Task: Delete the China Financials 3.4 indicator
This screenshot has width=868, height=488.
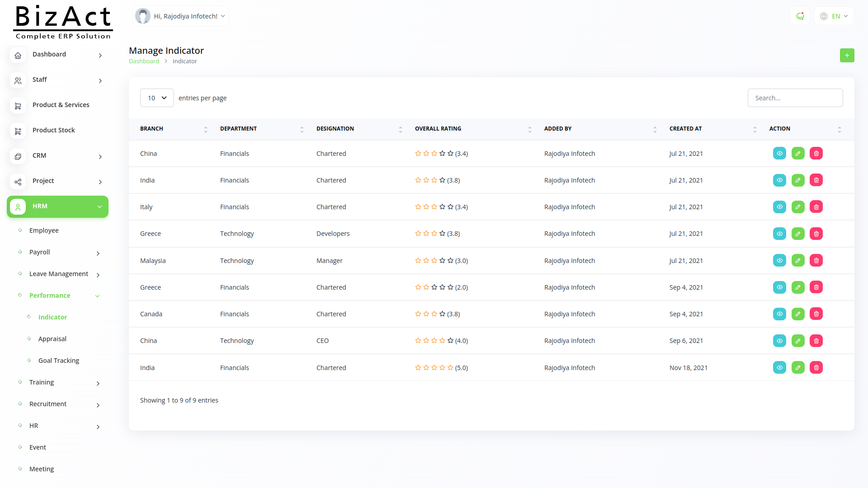Action: click(x=816, y=154)
